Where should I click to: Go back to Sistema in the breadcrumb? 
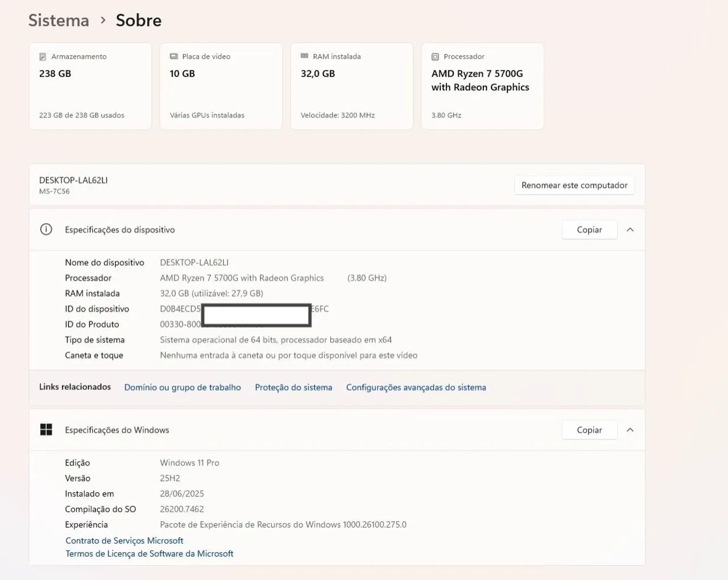pos(59,20)
